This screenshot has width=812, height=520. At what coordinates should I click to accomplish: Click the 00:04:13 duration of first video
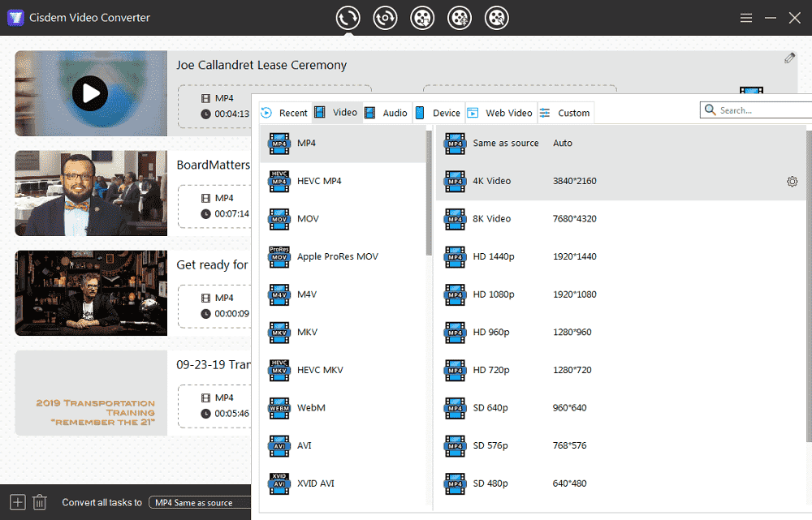point(232,114)
